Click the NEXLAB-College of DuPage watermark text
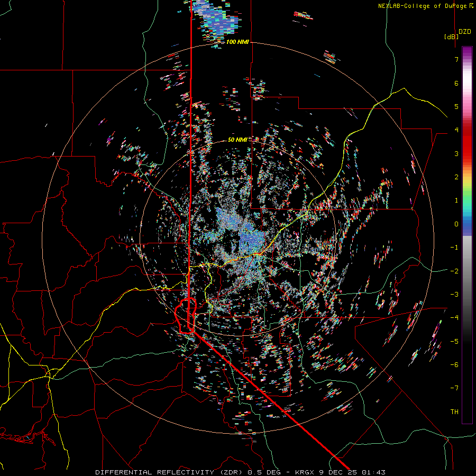Image resolution: width=476 pixels, height=476 pixels. tap(426, 6)
